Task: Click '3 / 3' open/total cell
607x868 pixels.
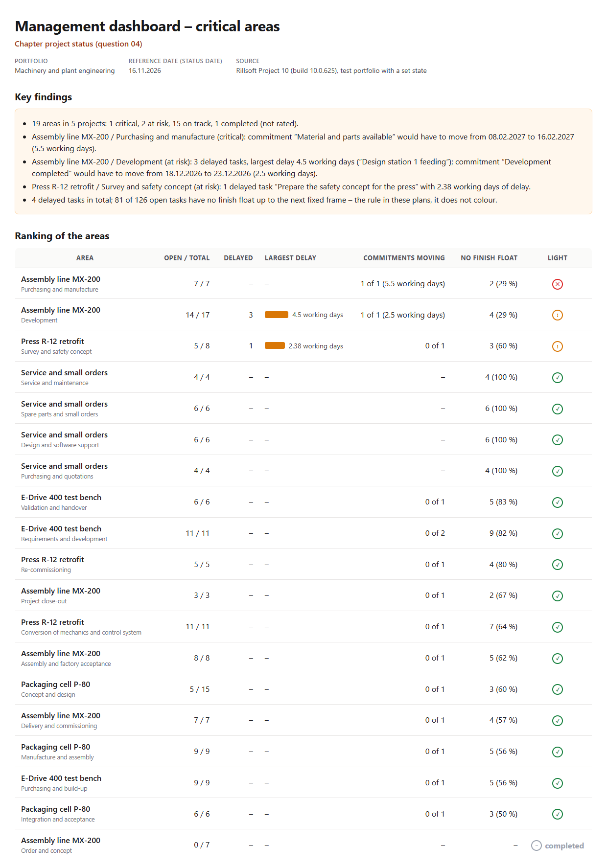Action: pos(202,595)
